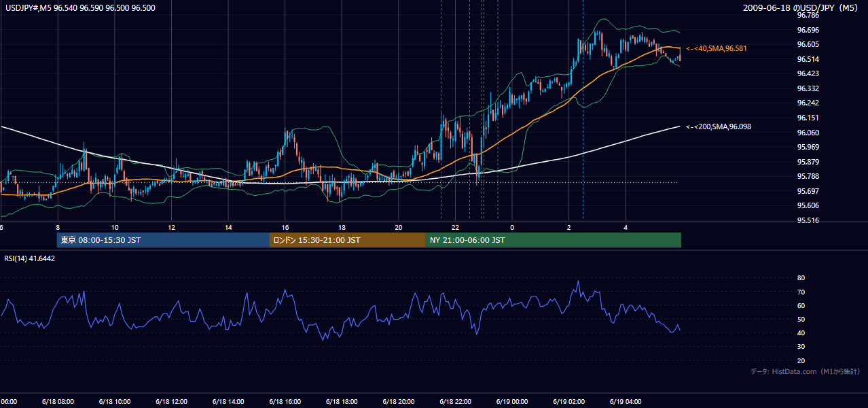Click the 6/18 08:00 time axis label
868x408 pixels.
(x=57, y=401)
